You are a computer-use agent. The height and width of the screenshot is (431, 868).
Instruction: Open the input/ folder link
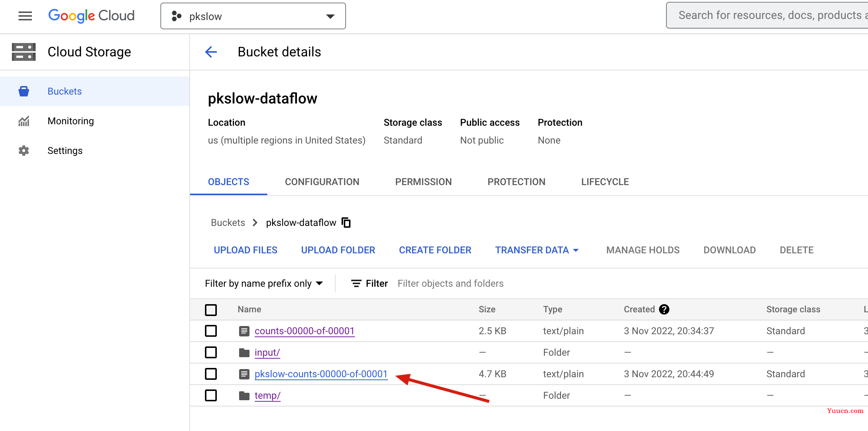(267, 352)
